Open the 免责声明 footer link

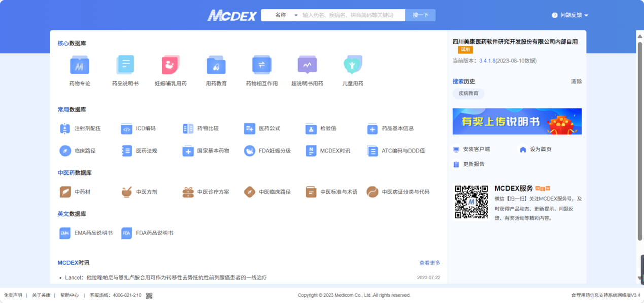click(13, 295)
